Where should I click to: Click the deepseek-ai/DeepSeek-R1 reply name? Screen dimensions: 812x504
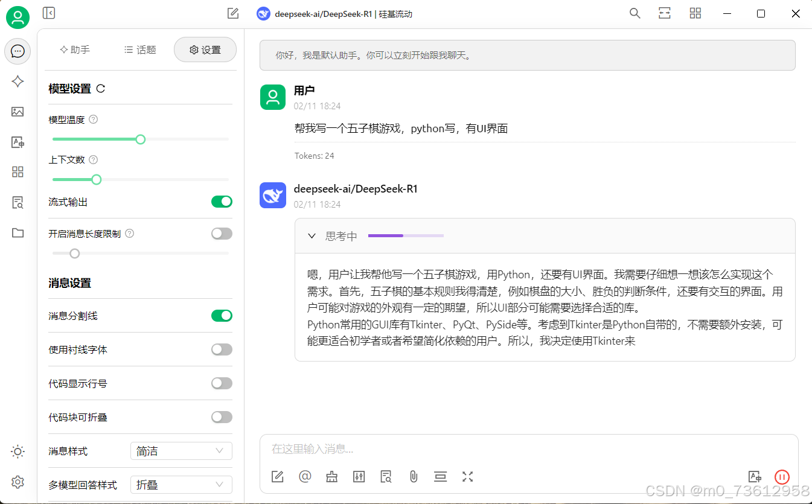click(356, 189)
